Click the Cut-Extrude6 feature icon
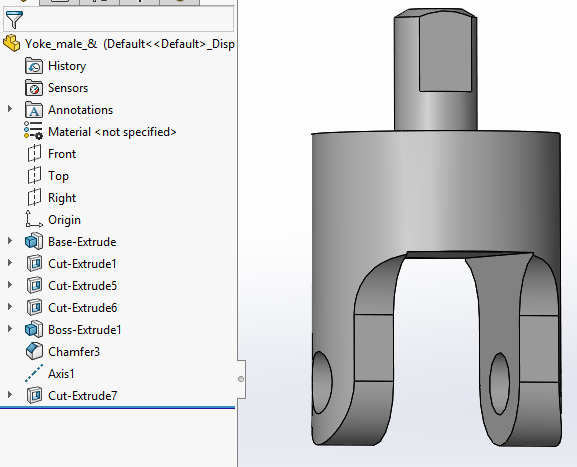 point(35,307)
